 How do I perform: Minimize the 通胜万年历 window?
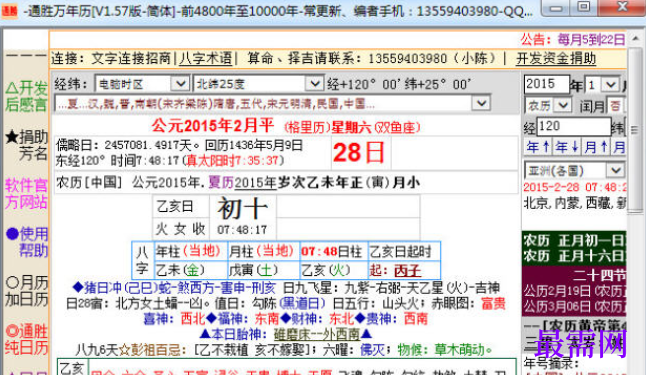pyautogui.click(x=556, y=7)
